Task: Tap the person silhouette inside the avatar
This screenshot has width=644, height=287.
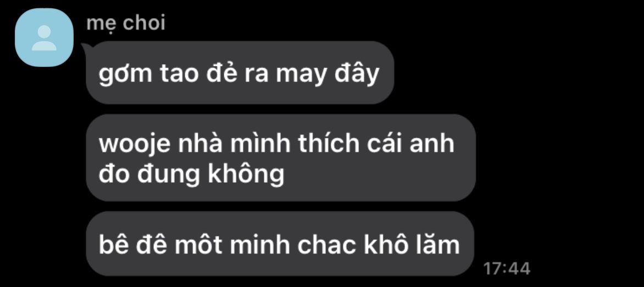Action: (x=45, y=38)
